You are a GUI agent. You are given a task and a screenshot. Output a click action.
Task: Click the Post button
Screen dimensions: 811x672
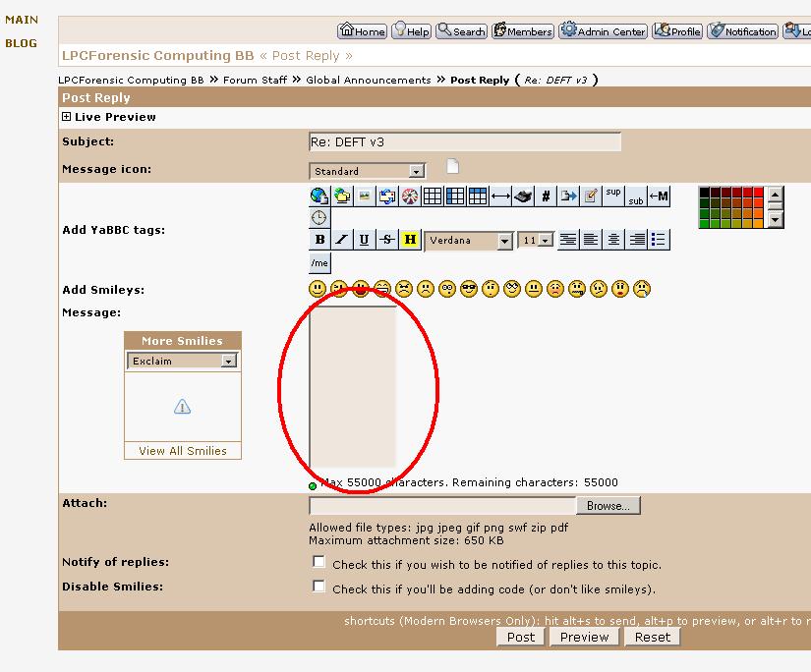click(520, 637)
